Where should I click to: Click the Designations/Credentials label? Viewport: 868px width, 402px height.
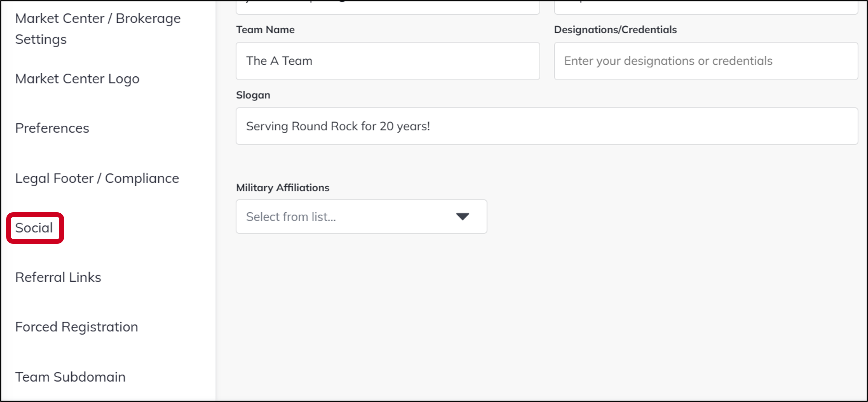click(615, 30)
